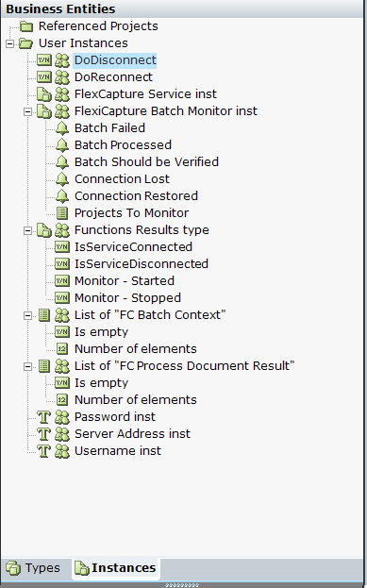Screen dimensions: 367x588
Task: Select the Instances tab
Action: [115, 568]
